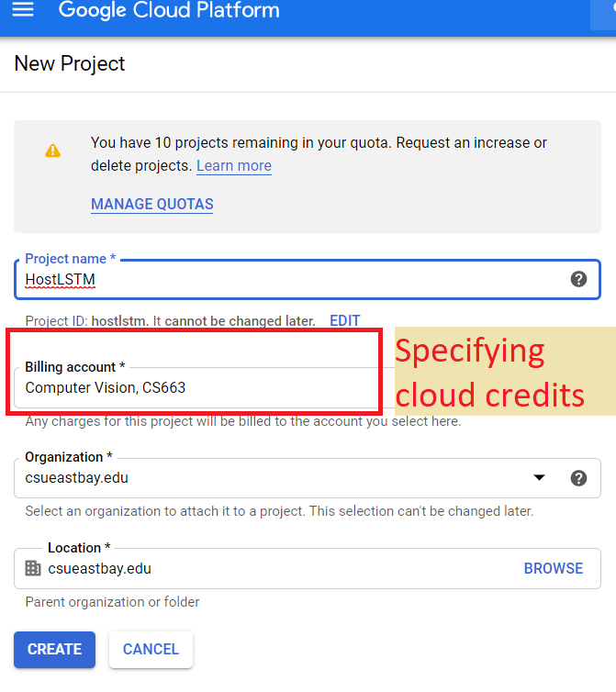Viewport: 616px width, 692px height.
Task: Click help icon in Project name field
Action: tap(578, 279)
